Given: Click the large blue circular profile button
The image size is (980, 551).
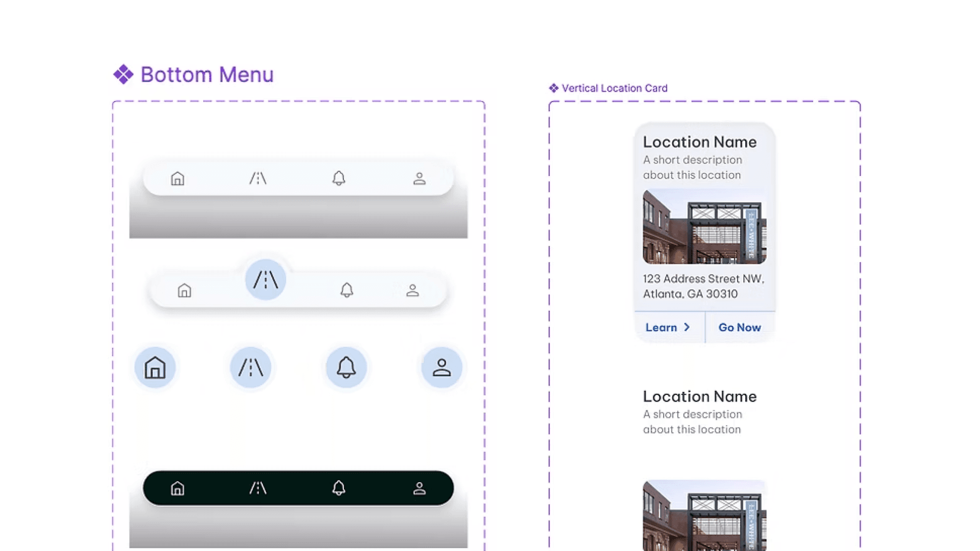Looking at the screenshot, I should (x=442, y=367).
